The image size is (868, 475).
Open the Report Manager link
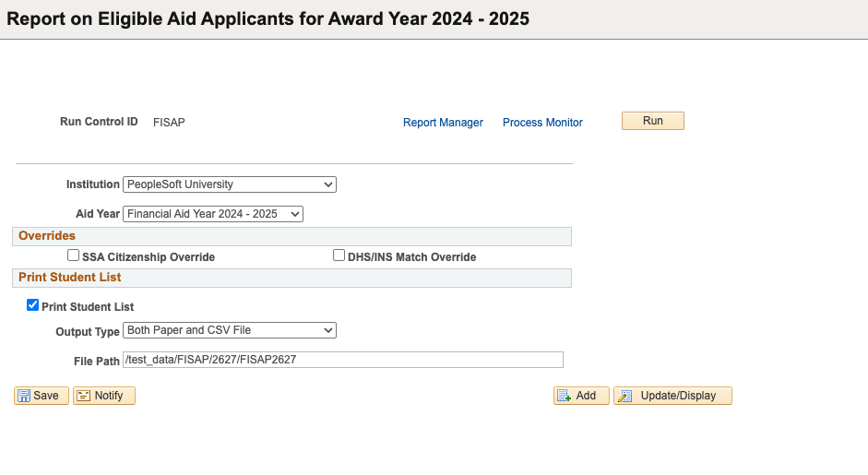pos(443,123)
